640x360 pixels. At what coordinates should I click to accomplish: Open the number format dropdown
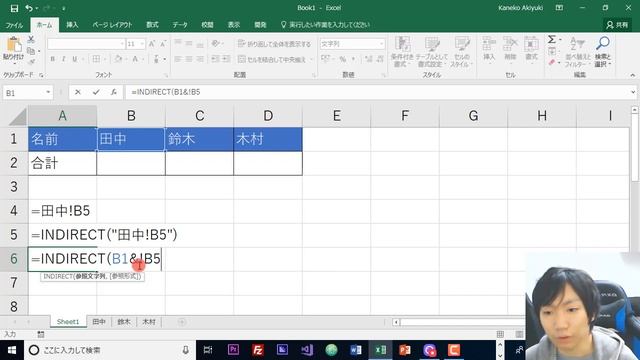381,44
